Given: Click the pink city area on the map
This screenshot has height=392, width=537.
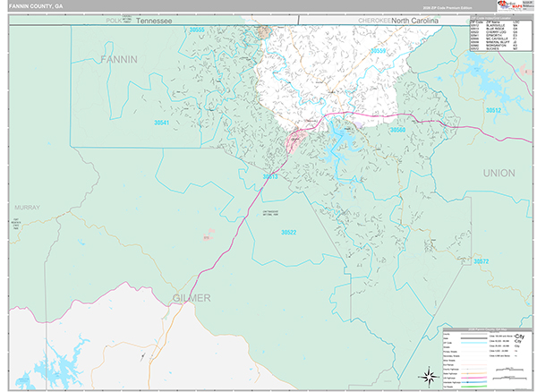Looking at the screenshot, I should [295, 139].
